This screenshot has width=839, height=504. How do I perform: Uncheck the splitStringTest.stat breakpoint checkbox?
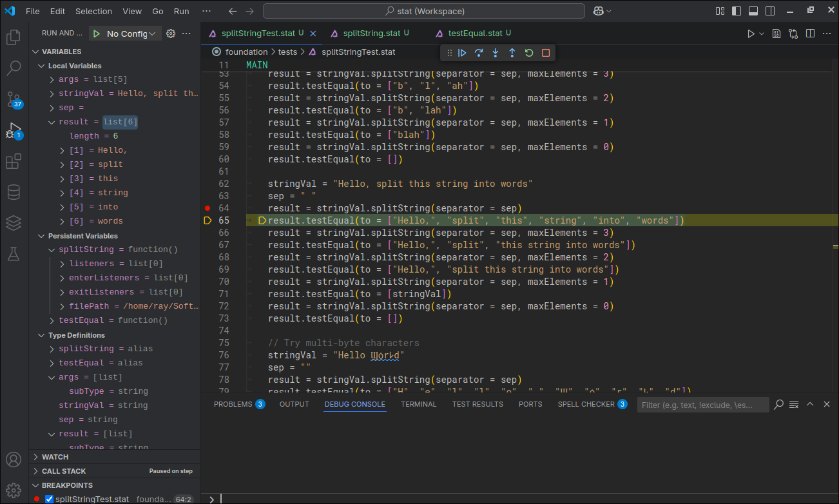[x=49, y=499]
